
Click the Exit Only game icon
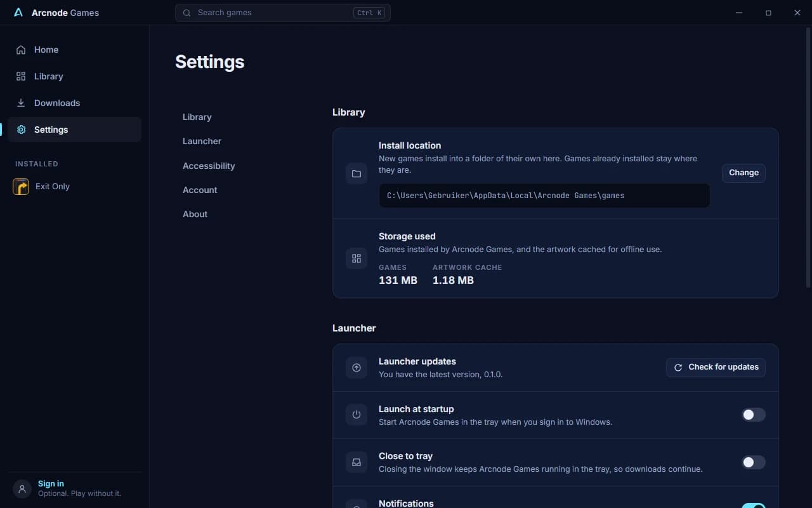coord(21,187)
